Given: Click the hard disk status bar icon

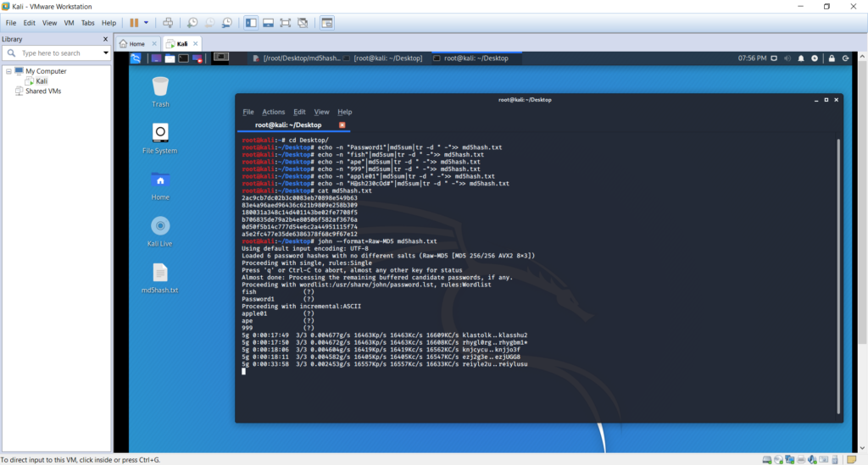Looking at the screenshot, I should (x=766, y=460).
